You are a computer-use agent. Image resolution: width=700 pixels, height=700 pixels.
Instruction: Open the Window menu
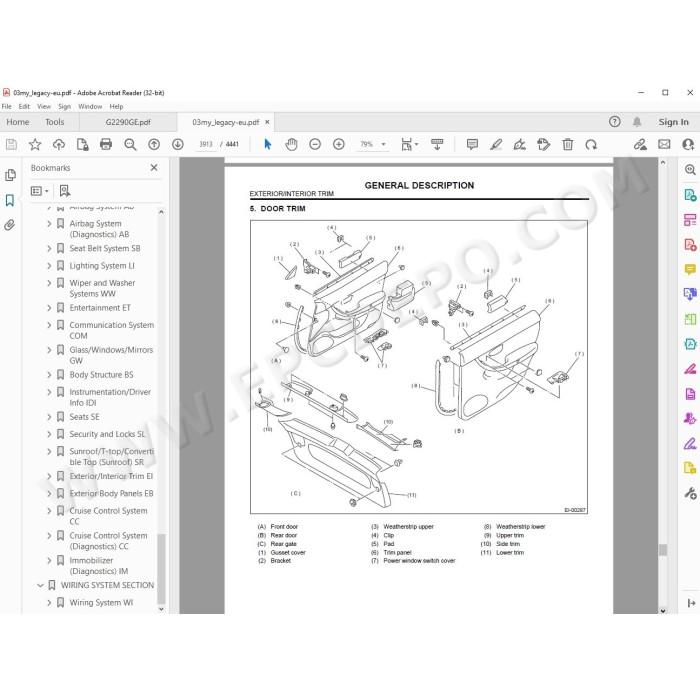tap(90, 106)
